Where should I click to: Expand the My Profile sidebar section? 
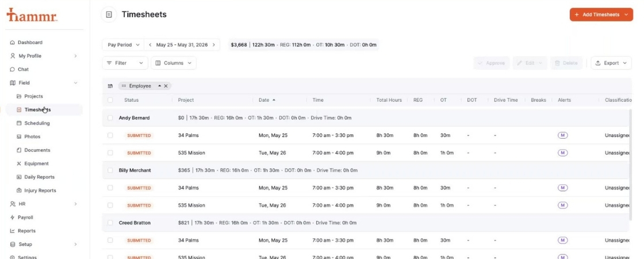pyautogui.click(x=75, y=56)
